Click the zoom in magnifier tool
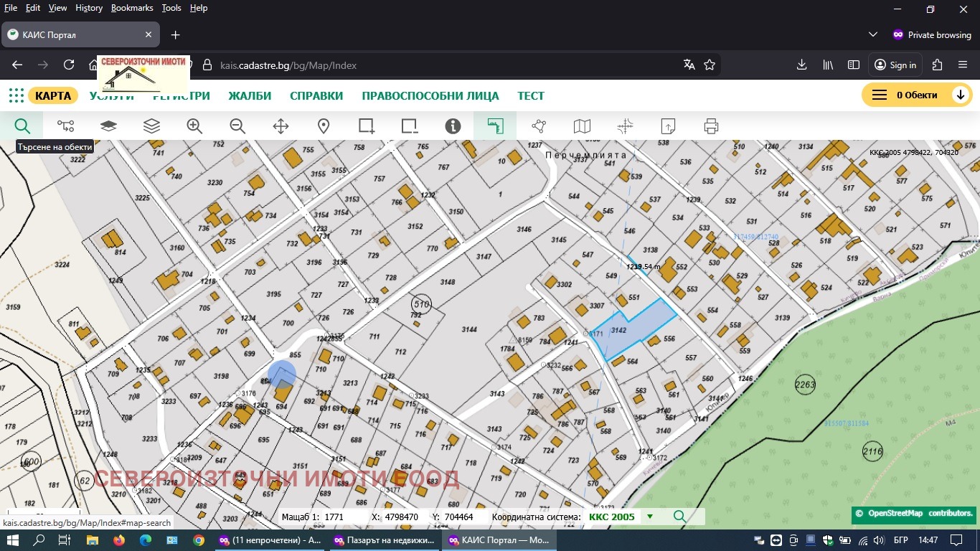 coord(194,126)
